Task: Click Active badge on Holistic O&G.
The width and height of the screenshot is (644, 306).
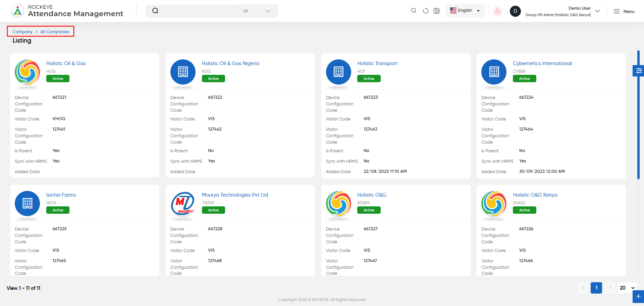Action: pos(369,210)
